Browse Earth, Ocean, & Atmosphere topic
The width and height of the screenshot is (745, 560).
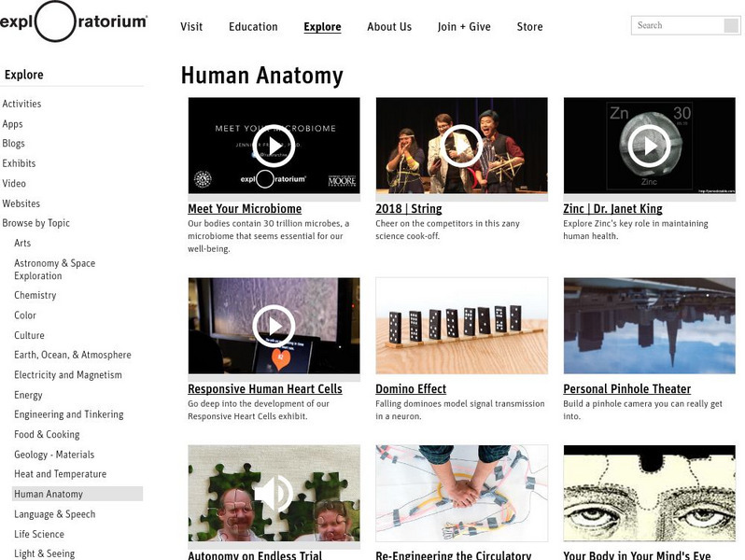point(73,355)
